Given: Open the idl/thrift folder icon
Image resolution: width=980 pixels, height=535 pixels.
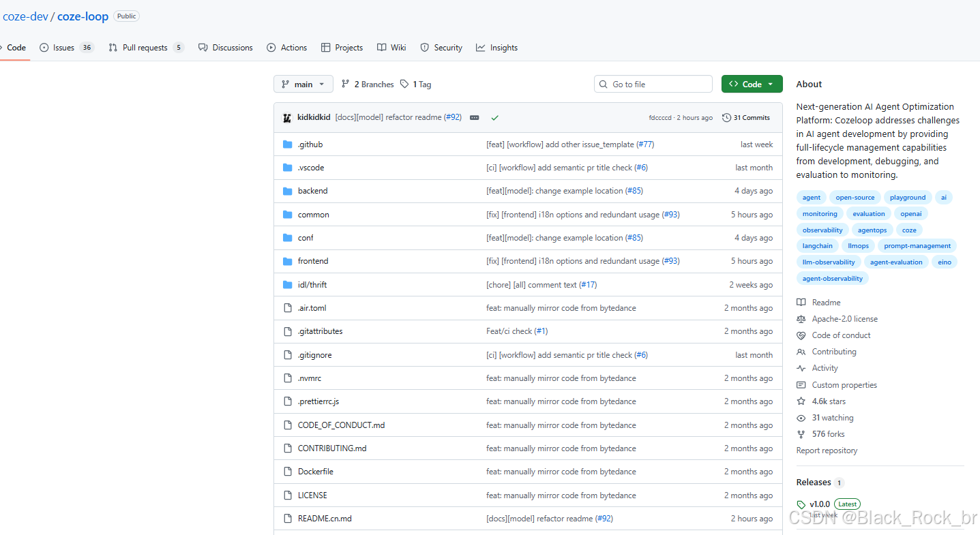Looking at the screenshot, I should [288, 285].
